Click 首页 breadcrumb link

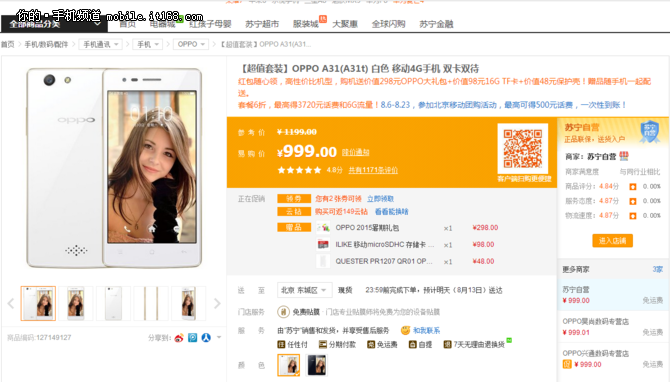[x=7, y=44]
